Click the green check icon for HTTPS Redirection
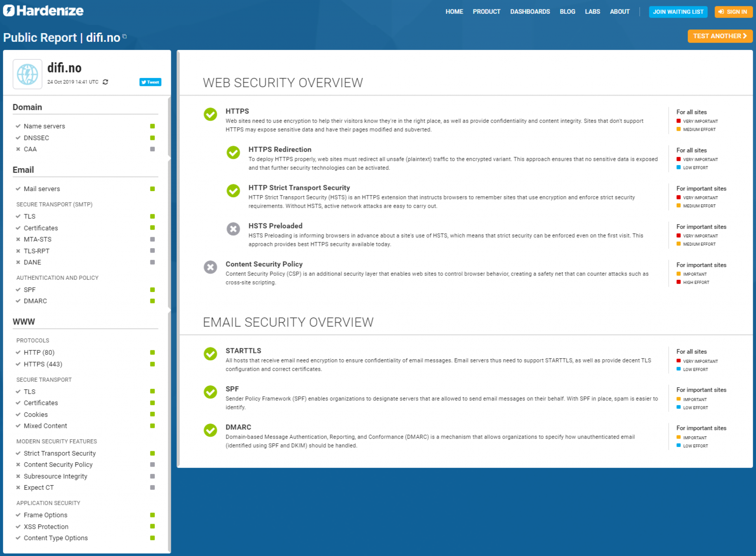Image resolution: width=756 pixels, height=556 pixels. pyautogui.click(x=233, y=152)
